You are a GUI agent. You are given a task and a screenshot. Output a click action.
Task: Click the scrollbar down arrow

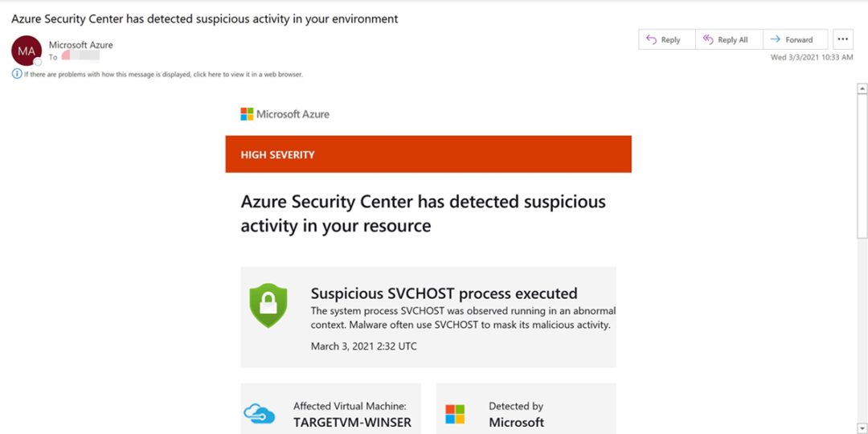point(862,428)
